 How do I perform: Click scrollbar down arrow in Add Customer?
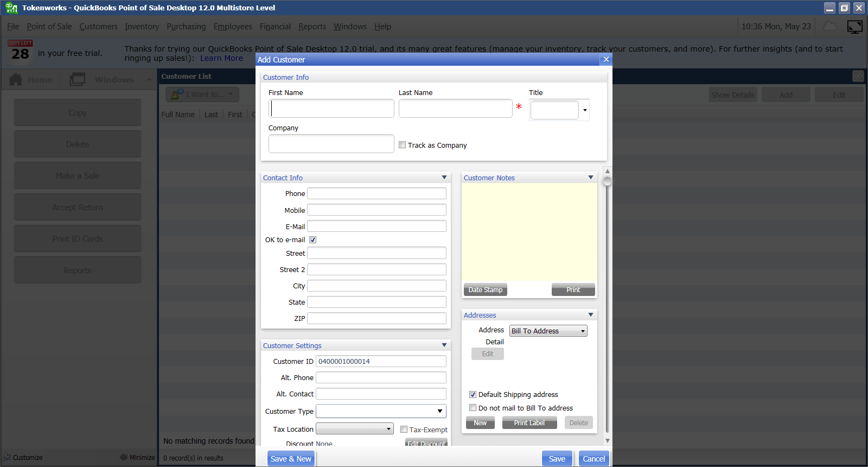(x=607, y=441)
